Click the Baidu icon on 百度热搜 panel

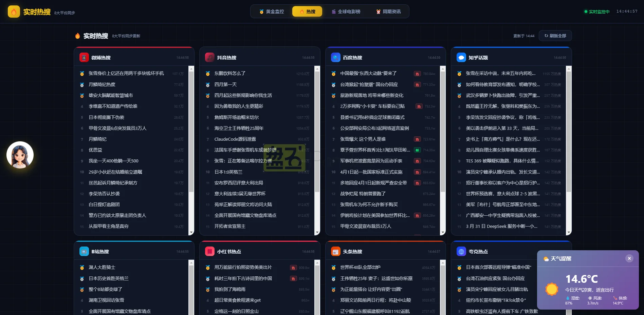(335, 57)
